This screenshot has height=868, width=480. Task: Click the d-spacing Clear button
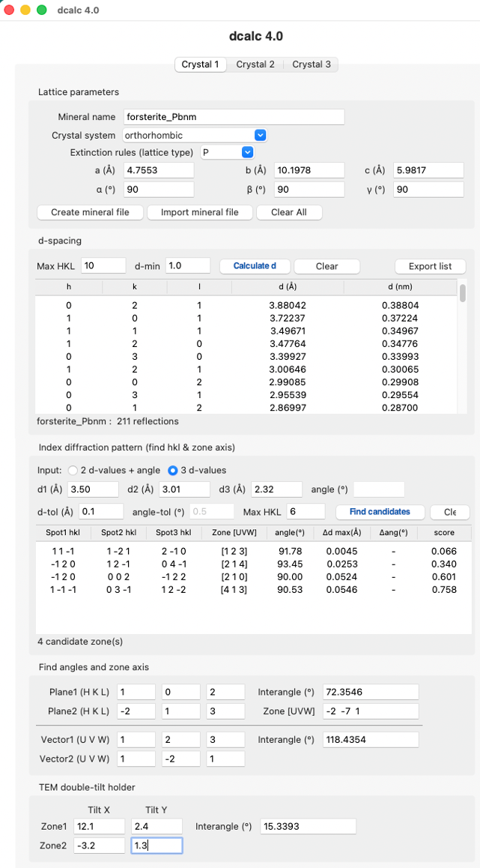[326, 266]
